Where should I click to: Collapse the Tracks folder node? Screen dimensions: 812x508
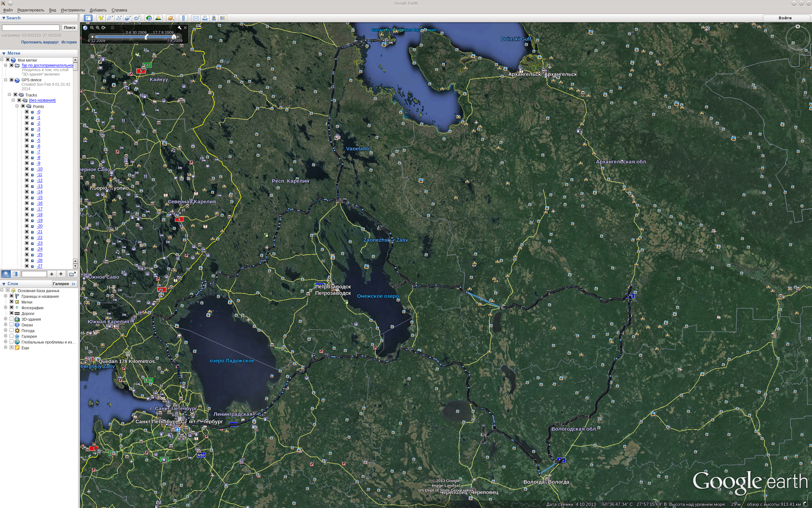point(10,95)
